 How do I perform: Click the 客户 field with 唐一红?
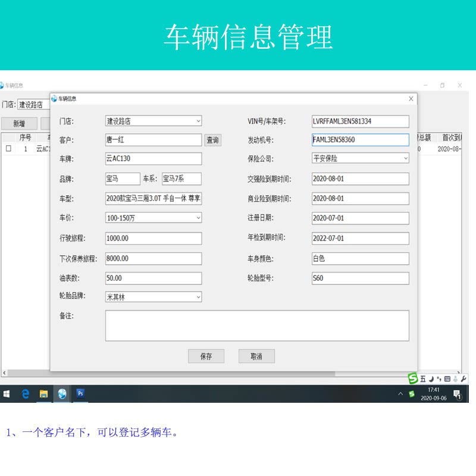click(x=154, y=140)
